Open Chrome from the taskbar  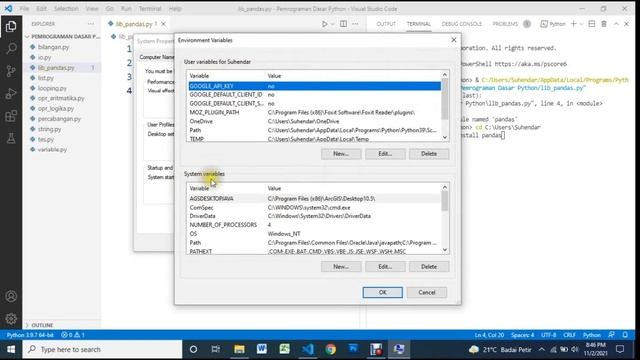pos(331,349)
